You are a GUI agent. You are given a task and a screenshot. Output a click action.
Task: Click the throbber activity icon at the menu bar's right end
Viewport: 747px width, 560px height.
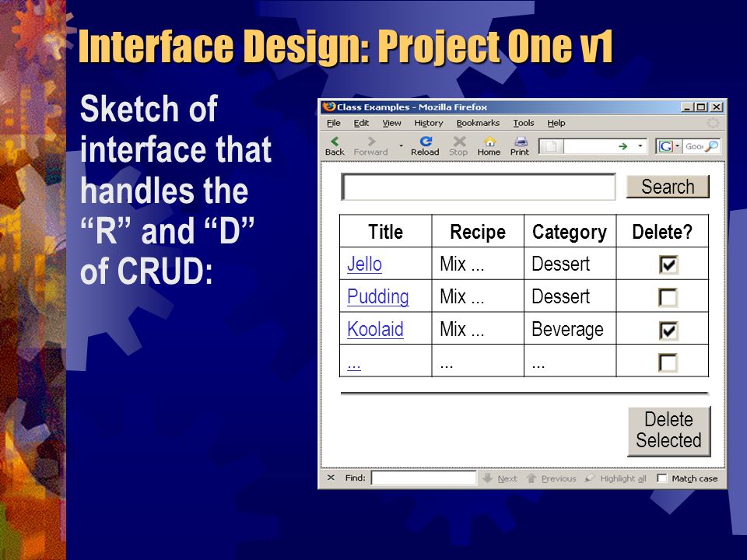(x=713, y=123)
